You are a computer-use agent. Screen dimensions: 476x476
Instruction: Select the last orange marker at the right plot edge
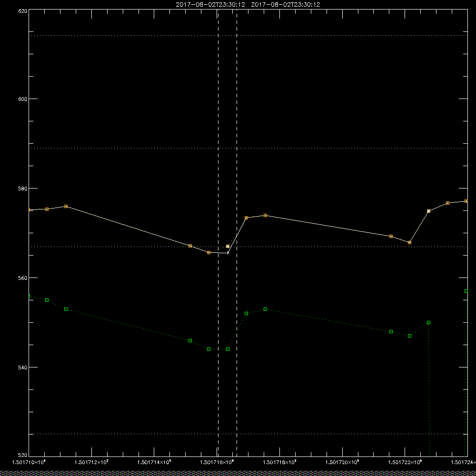[x=466, y=201]
